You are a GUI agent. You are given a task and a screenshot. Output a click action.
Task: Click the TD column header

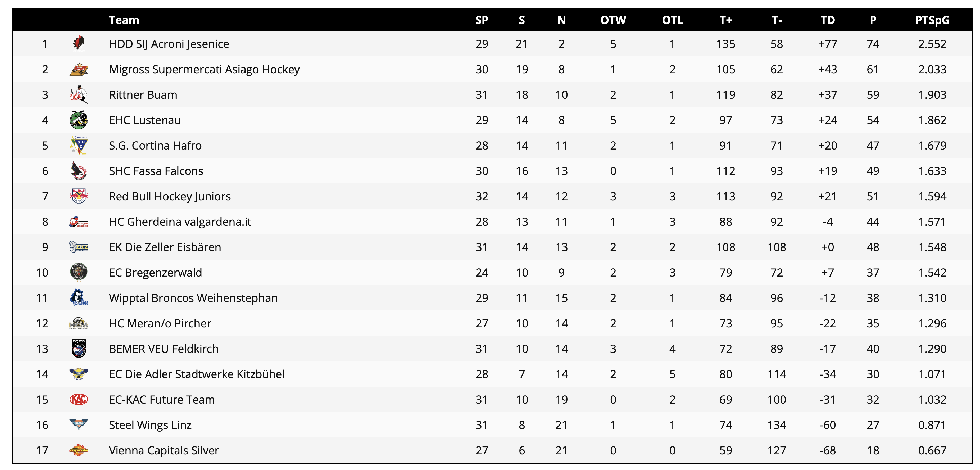827,20
